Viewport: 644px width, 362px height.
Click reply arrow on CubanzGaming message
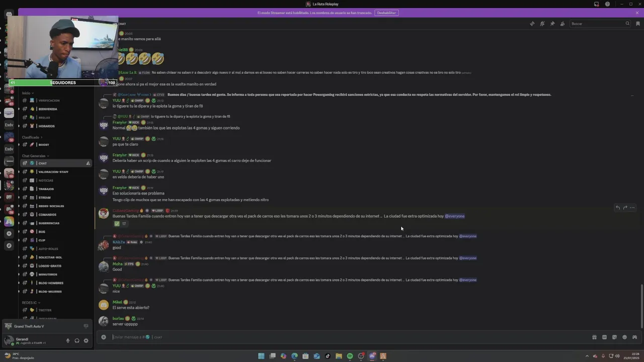coord(618,208)
